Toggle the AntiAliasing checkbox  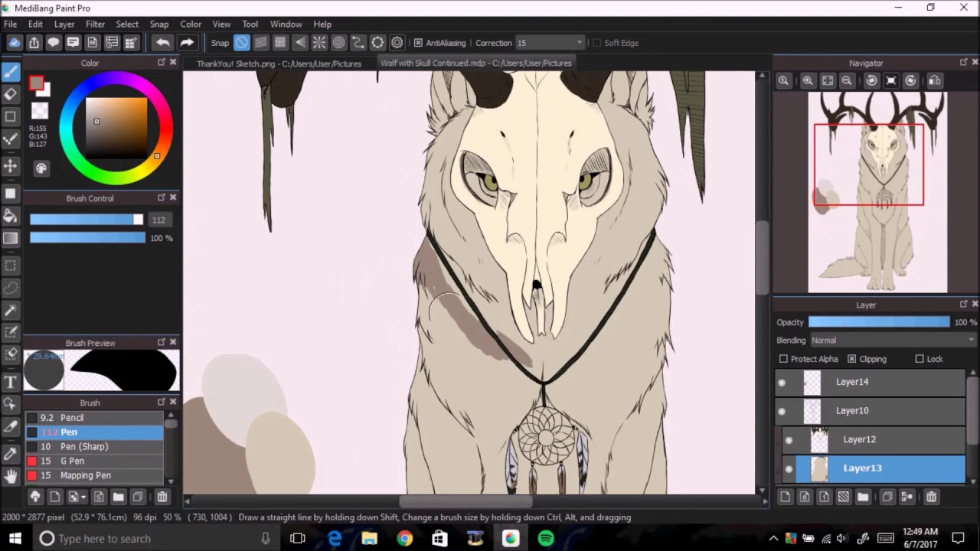pyautogui.click(x=418, y=43)
